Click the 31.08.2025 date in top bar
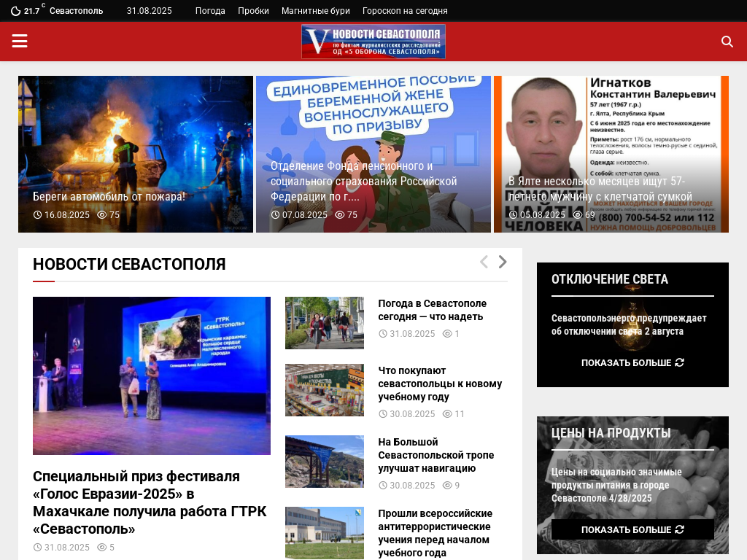747x560 pixels. [x=149, y=11]
